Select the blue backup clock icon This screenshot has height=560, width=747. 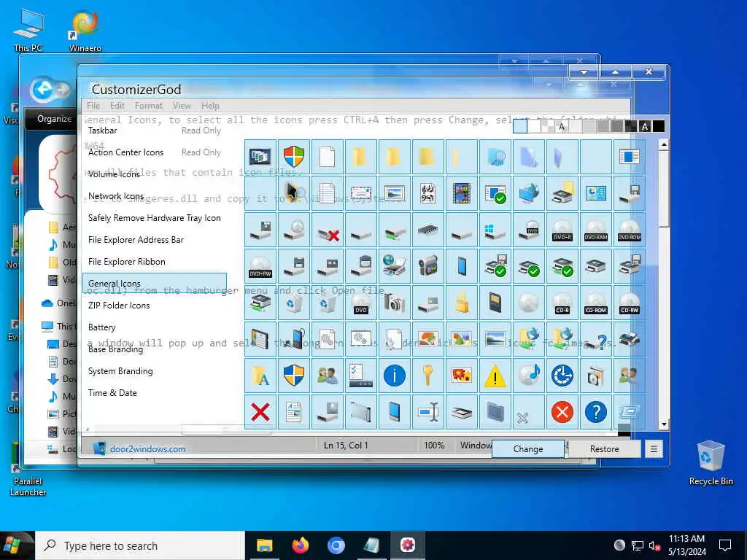point(562,376)
